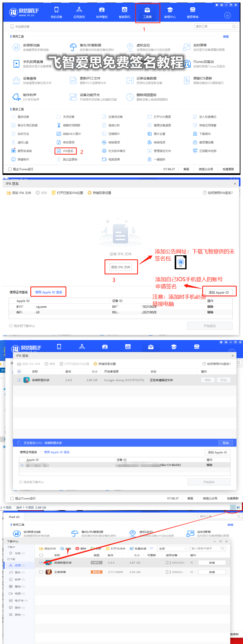
Task: Select 应用 (2) in the 下载中心 sidebar
Action: coord(19,565)
